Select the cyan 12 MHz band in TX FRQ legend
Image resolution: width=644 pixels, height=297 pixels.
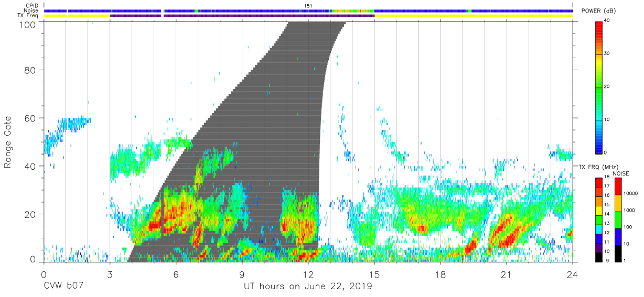[x=598, y=229]
